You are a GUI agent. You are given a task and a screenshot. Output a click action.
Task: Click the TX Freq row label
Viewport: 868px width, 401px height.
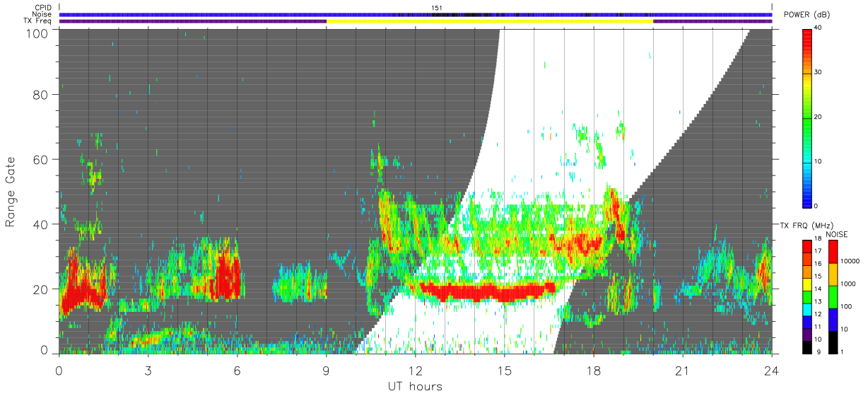pyautogui.click(x=37, y=21)
